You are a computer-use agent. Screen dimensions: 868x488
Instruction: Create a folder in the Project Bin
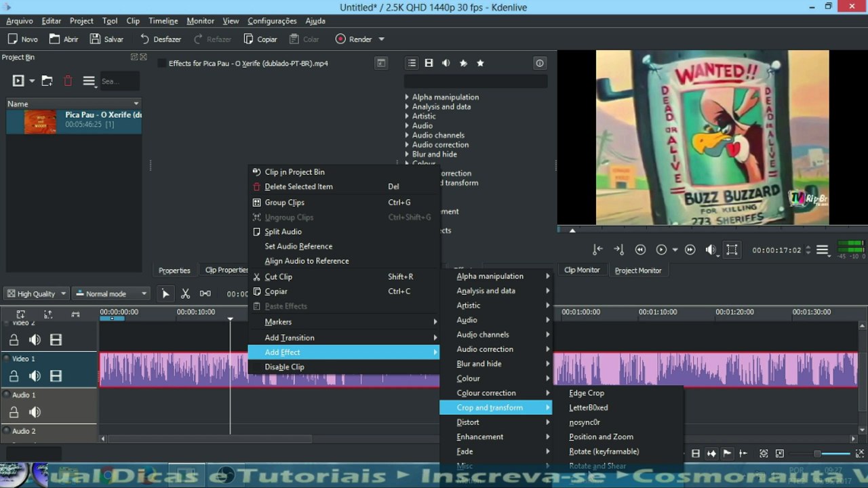point(47,81)
